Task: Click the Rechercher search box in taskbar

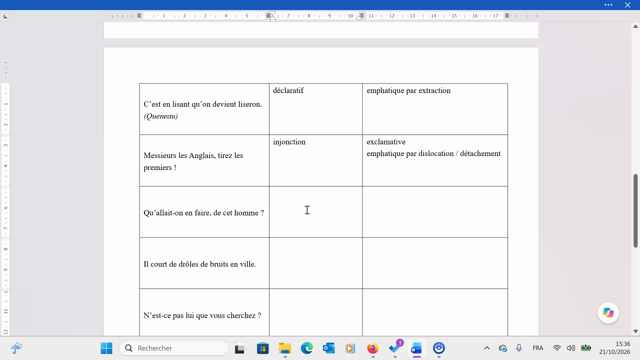Action: point(174,348)
